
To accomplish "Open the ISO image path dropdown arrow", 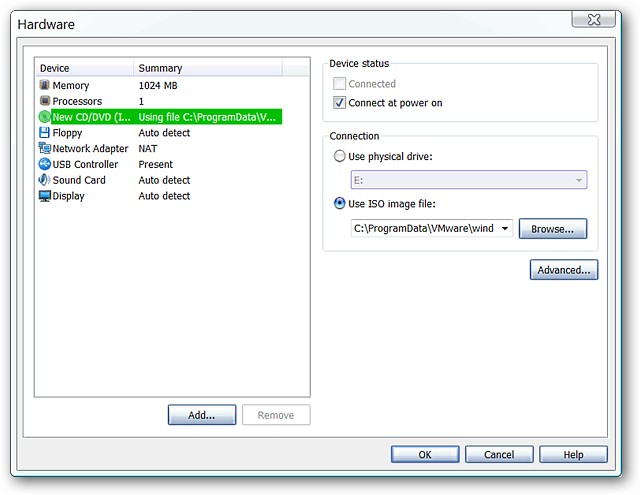I will (x=505, y=228).
